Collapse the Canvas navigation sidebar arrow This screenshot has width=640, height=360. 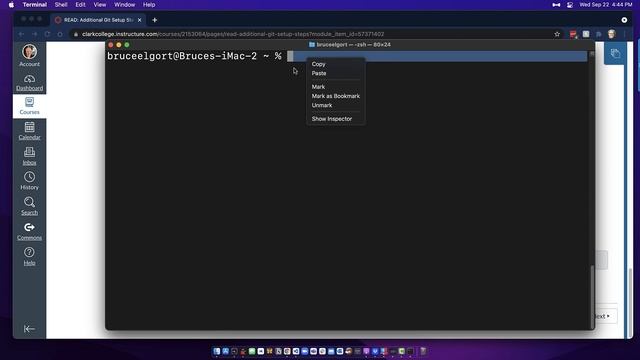coord(29,329)
